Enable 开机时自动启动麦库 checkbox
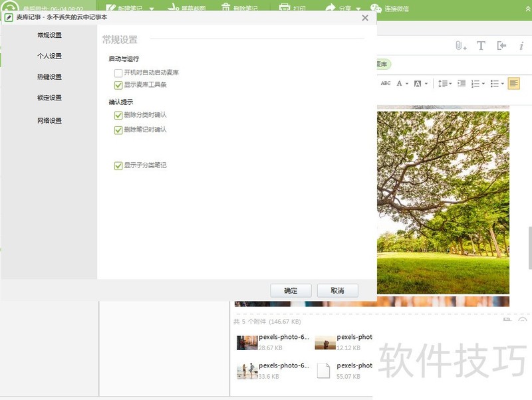 pos(117,72)
